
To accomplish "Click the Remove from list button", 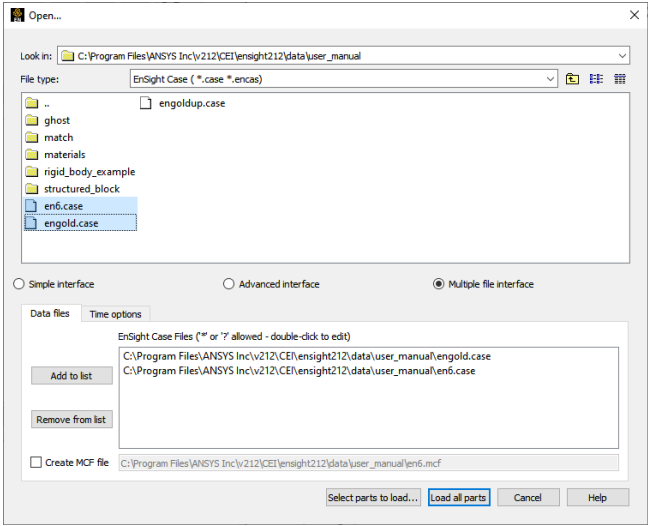I will (72, 419).
